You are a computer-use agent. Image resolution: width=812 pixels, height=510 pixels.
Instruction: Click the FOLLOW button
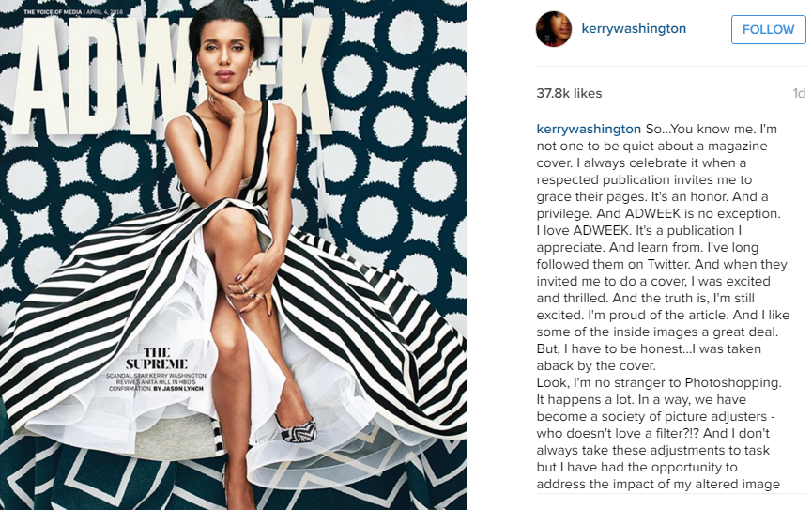(768, 29)
